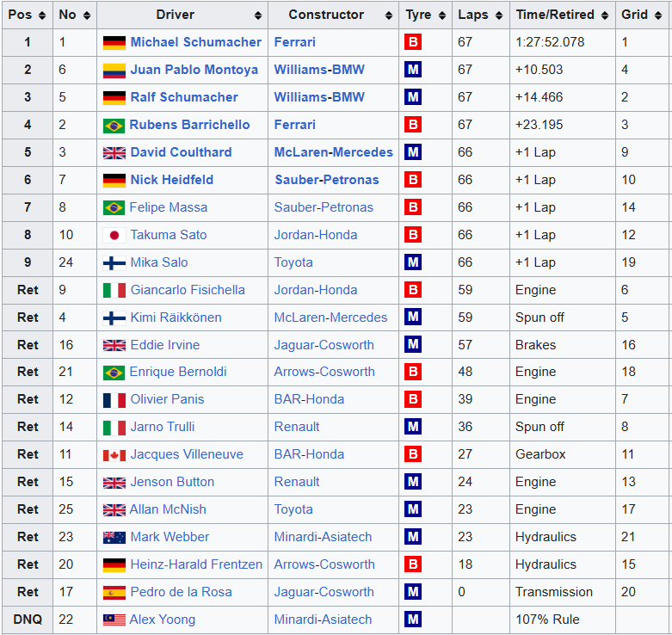Open Jordan-Honda link in Takuma Sato's row
Viewport: 672px width, 635px height.
(316, 235)
